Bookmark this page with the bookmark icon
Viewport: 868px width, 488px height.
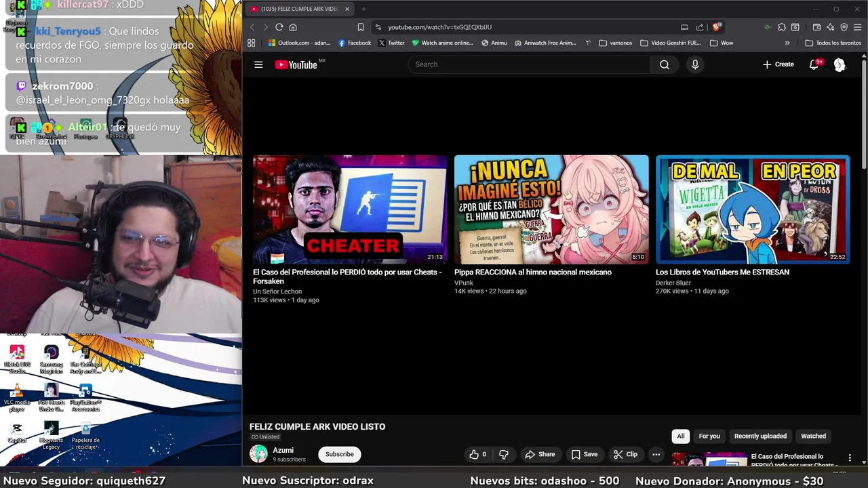361,27
